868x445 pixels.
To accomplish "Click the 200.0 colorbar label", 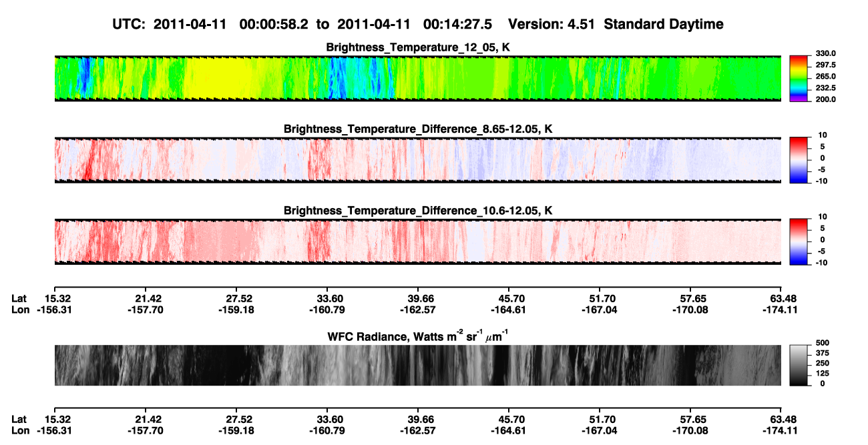I will (x=825, y=99).
